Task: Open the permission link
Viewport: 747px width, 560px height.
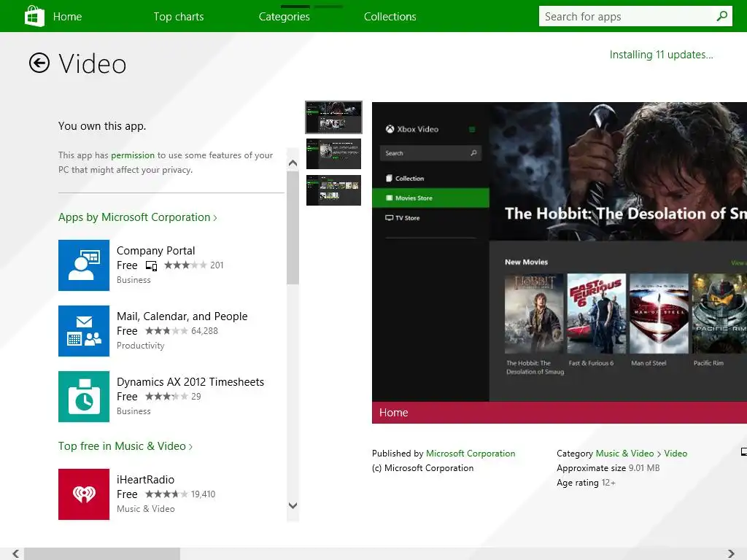Action: click(133, 155)
